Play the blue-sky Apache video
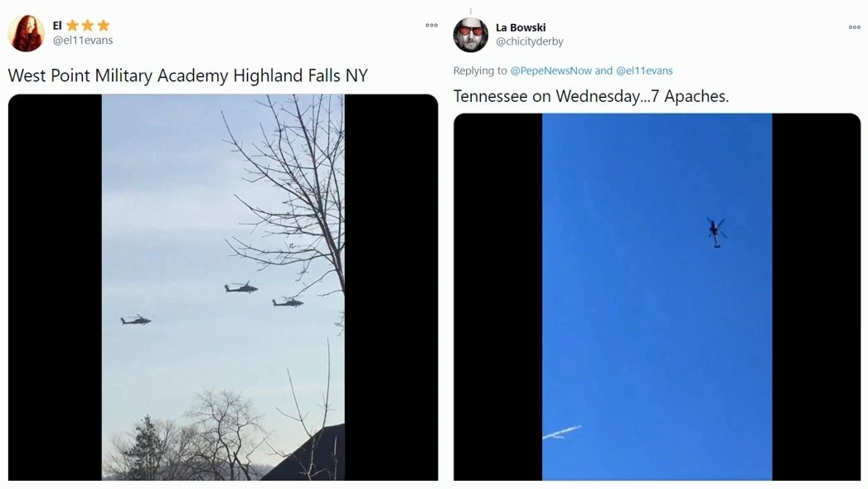This screenshot has width=868, height=489. pyautogui.click(x=657, y=297)
